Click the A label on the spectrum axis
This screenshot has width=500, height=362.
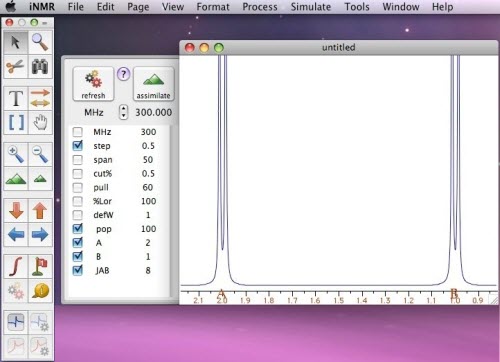pyautogui.click(x=221, y=294)
